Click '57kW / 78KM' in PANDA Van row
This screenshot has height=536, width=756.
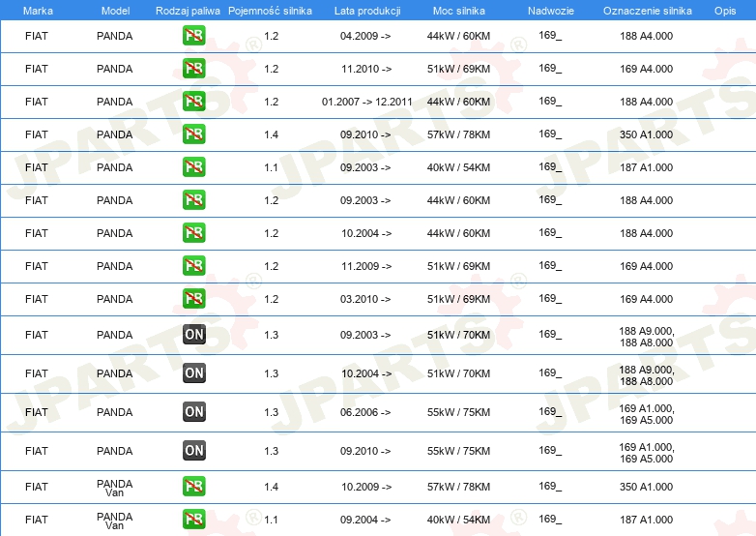coord(458,488)
